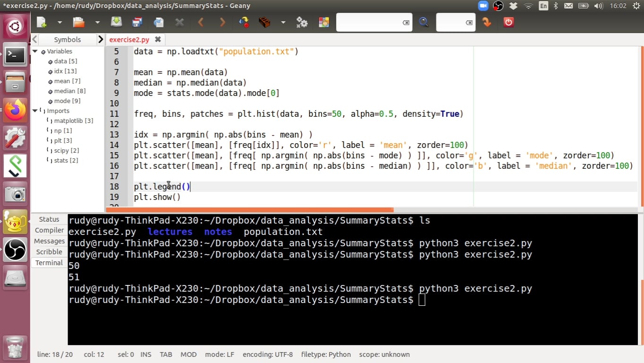Open Firefox from the Ubuntu dock
Screen dimensions: 644x363
click(15, 111)
